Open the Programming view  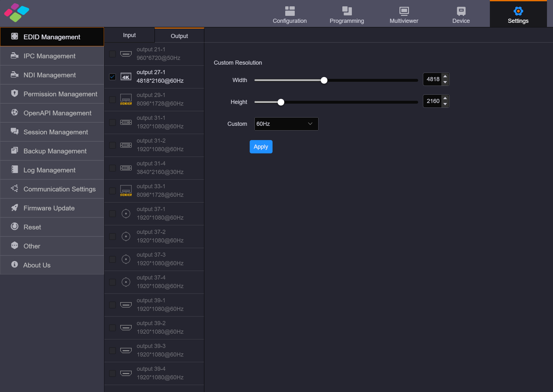[x=346, y=14]
